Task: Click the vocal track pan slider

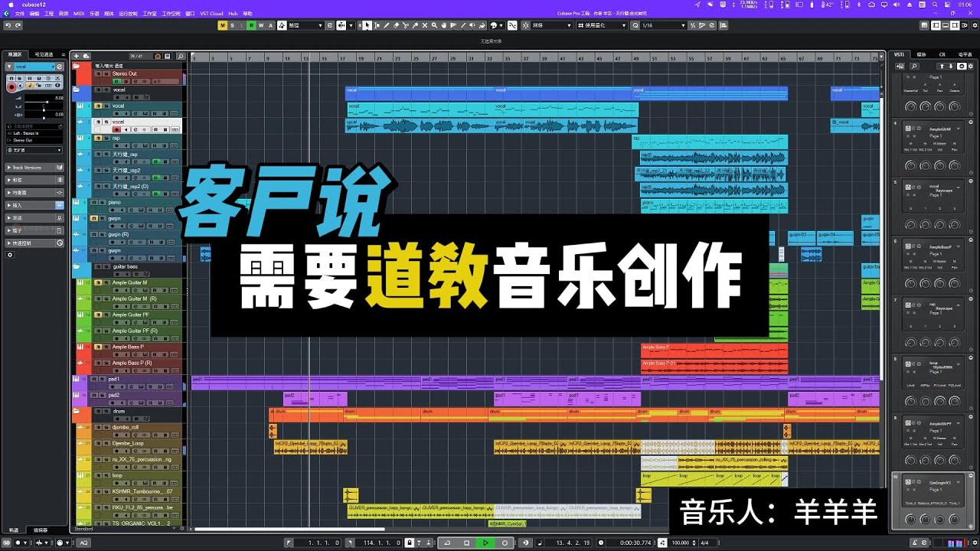Action: coord(44,109)
